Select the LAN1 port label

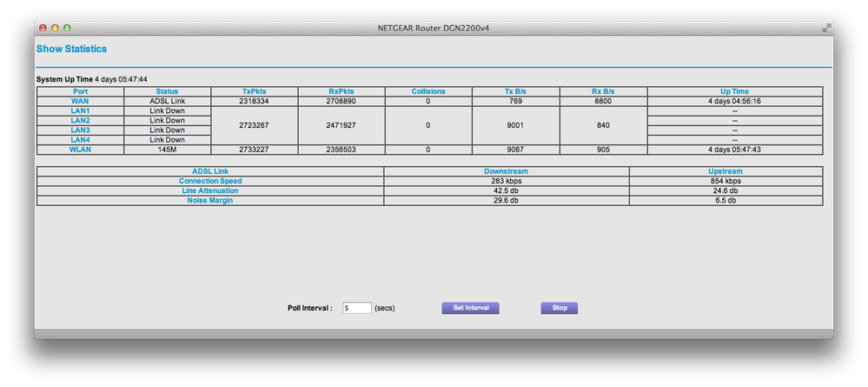(x=80, y=111)
